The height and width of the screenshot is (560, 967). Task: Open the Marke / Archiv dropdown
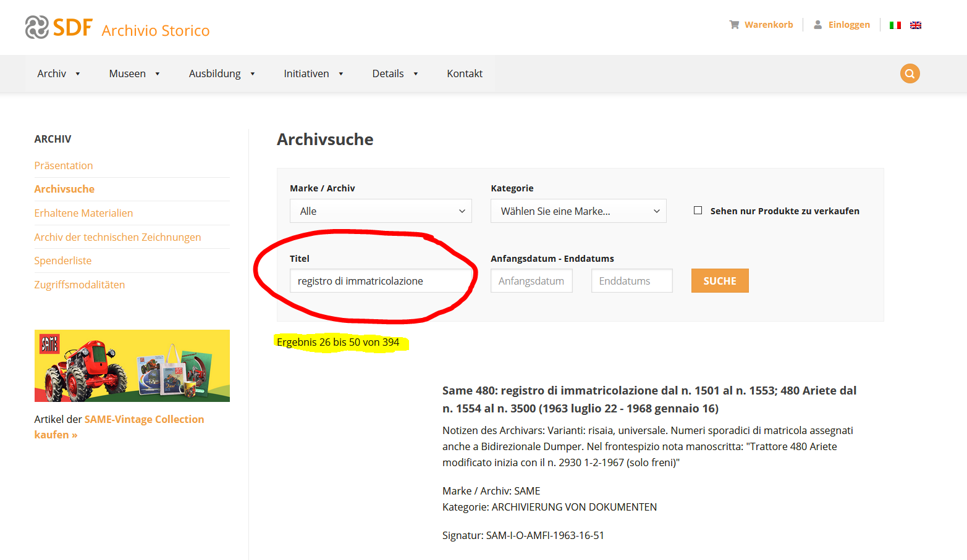(381, 211)
